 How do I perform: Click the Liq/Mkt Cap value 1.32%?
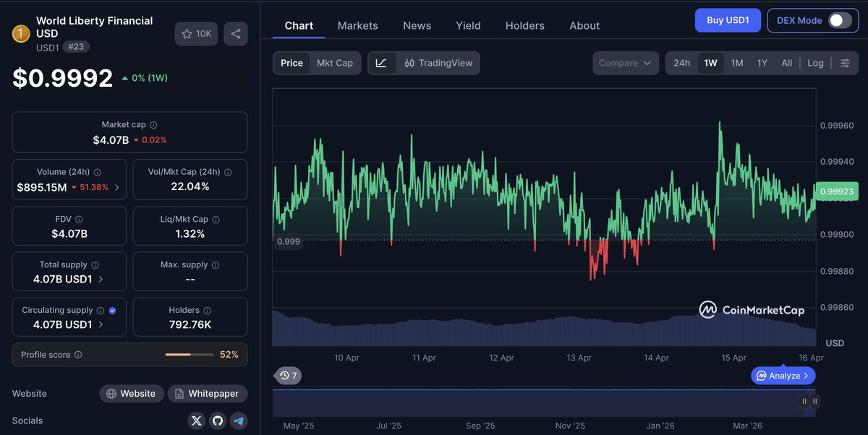point(190,233)
